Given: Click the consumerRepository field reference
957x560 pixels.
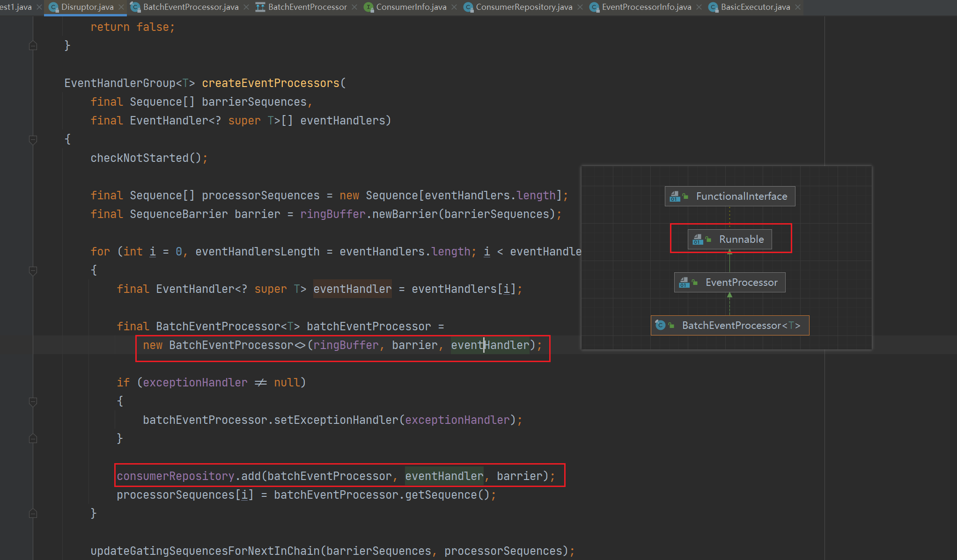Looking at the screenshot, I should tap(176, 476).
